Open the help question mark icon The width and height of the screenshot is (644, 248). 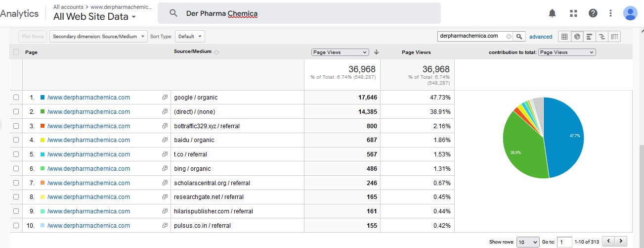pos(593,13)
